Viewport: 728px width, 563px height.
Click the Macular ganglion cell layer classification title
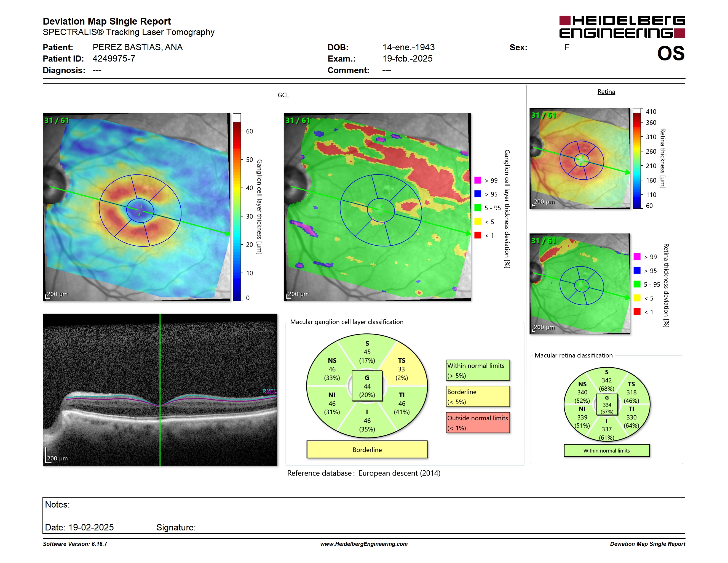coord(347,322)
